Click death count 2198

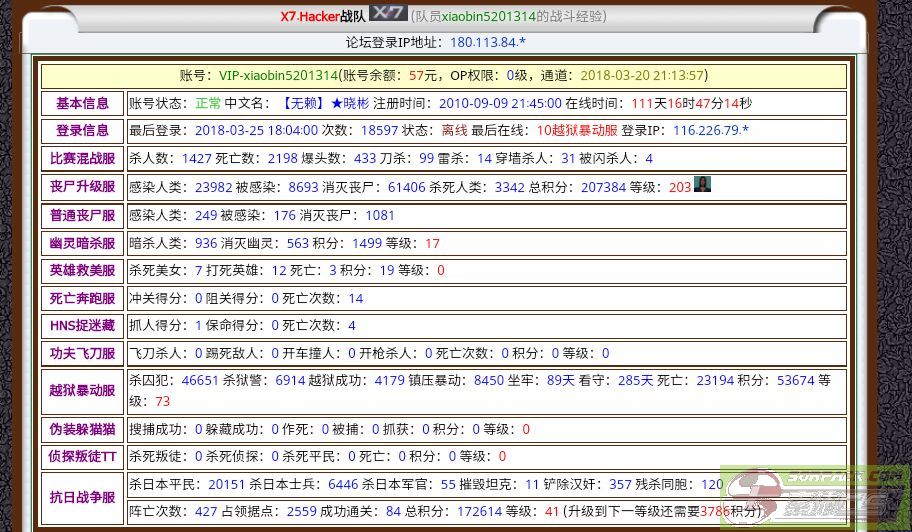(283, 159)
